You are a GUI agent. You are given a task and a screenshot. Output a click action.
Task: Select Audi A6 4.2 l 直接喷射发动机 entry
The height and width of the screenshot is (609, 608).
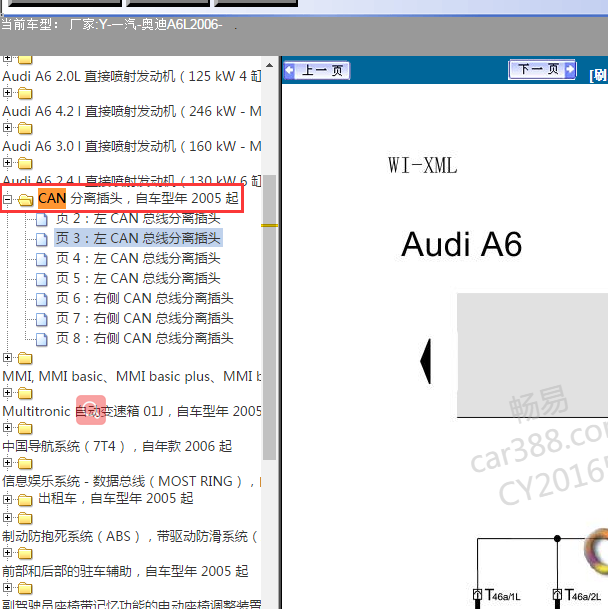[x=131, y=111]
